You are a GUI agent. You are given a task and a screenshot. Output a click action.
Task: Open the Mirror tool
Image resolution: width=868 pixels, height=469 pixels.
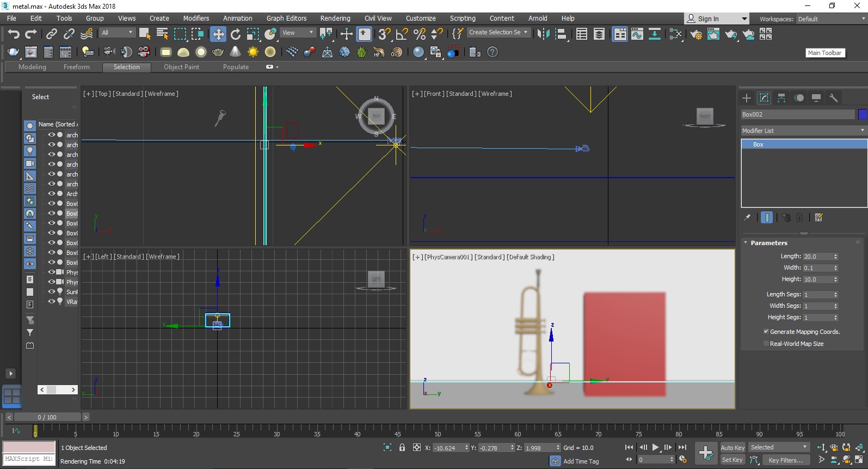(543, 34)
